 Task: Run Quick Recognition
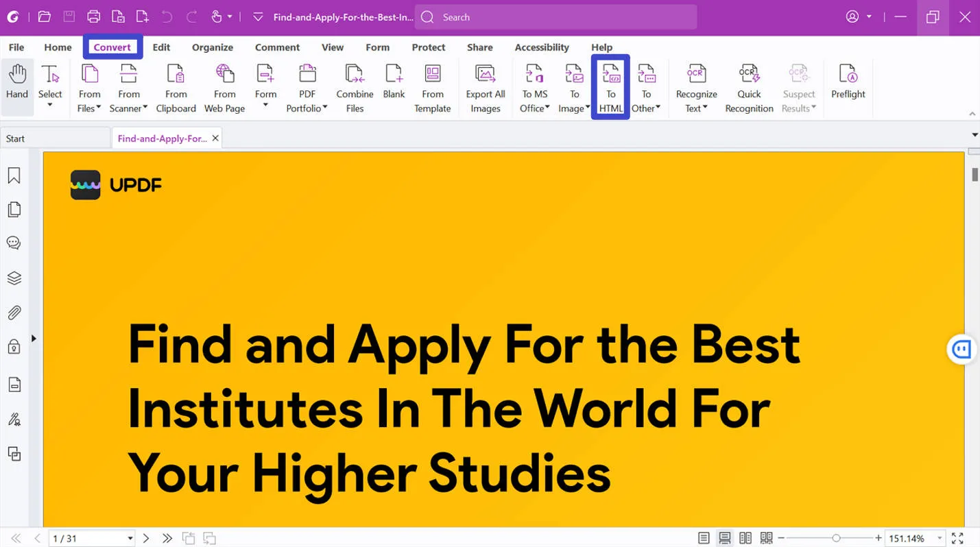pyautogui.click(x=749, y=87)
